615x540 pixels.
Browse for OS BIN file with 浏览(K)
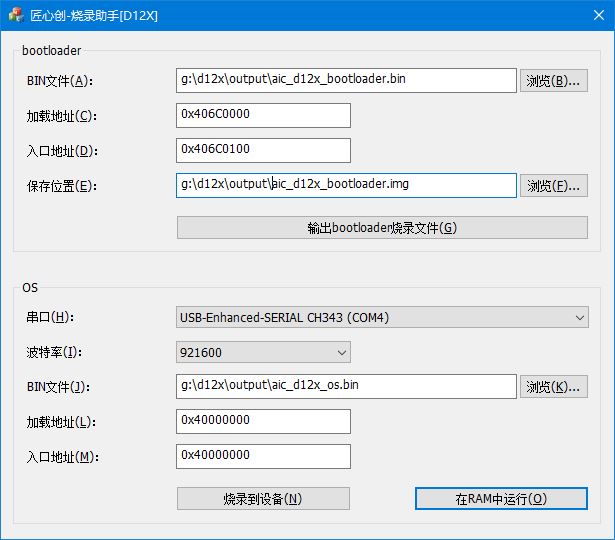click(x=553, y=387)
